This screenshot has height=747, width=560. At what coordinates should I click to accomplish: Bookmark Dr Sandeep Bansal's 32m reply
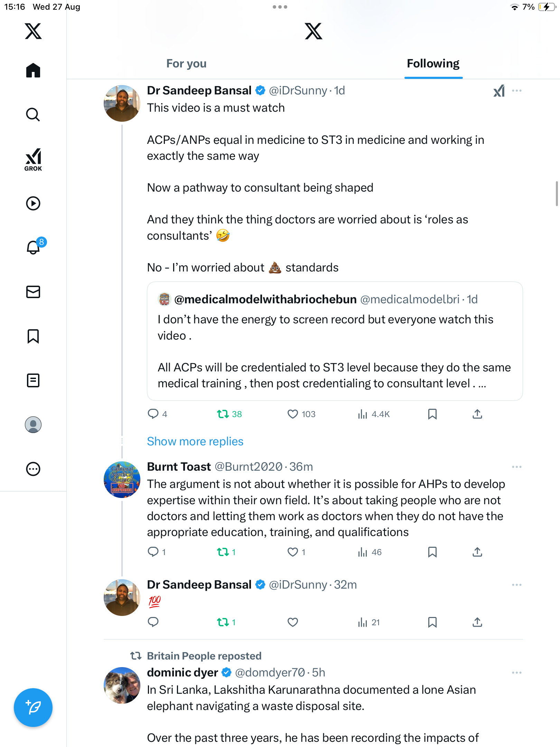click(x=432, y=622)
